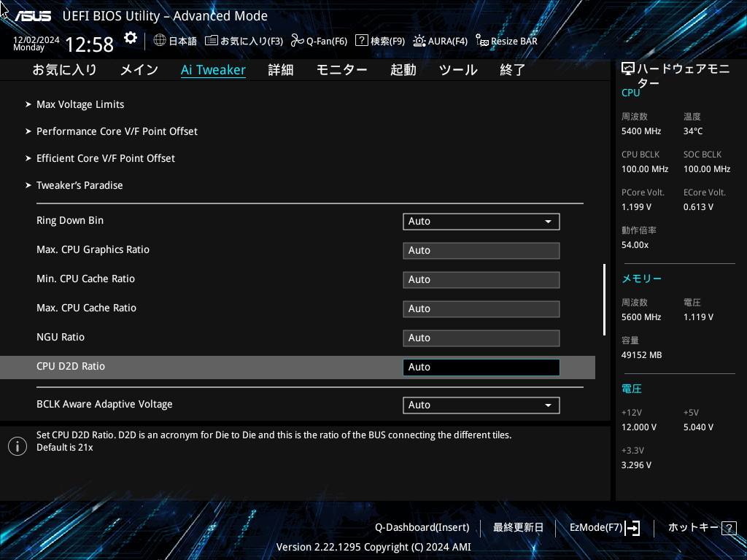
Task: Open Q-Fan control fan icon
Action: pyautogui.click(x=298, y=41)
